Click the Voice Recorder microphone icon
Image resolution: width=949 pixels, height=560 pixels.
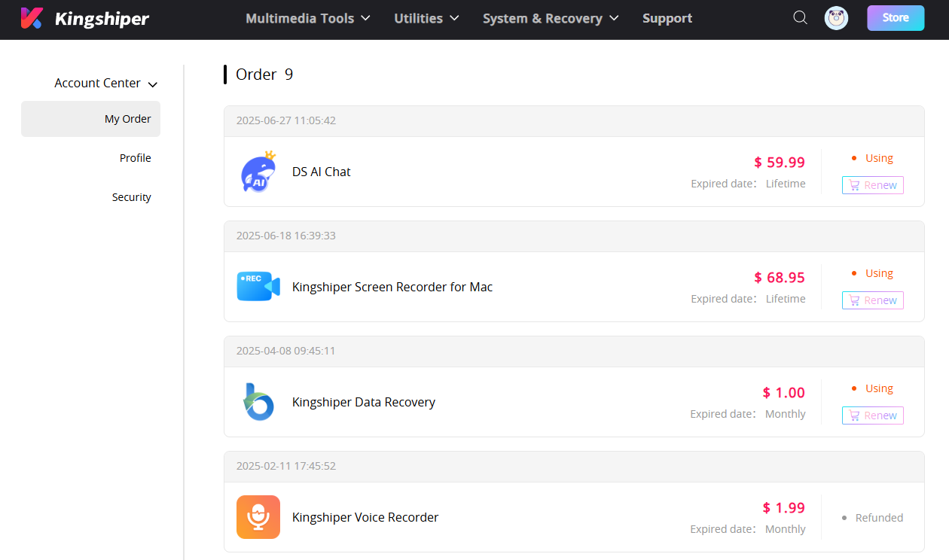tap(258, 517)
